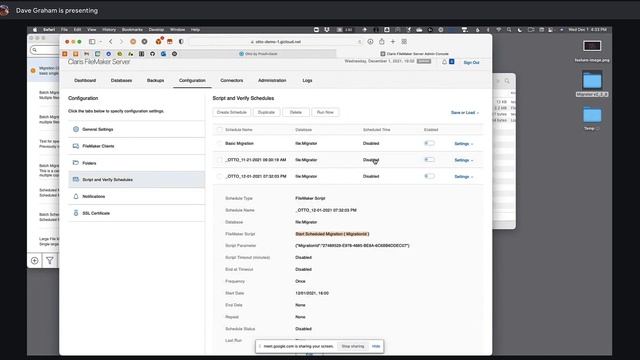Click the SSL Certificate icon
This screenshot has height=360, width=640.
76,213
